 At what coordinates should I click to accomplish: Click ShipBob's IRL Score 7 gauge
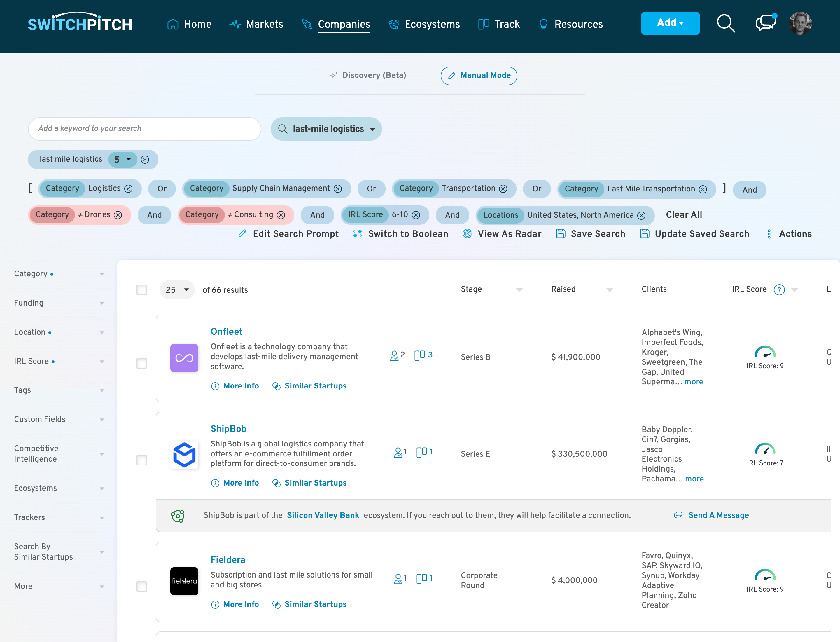click(x=765, y=449)
